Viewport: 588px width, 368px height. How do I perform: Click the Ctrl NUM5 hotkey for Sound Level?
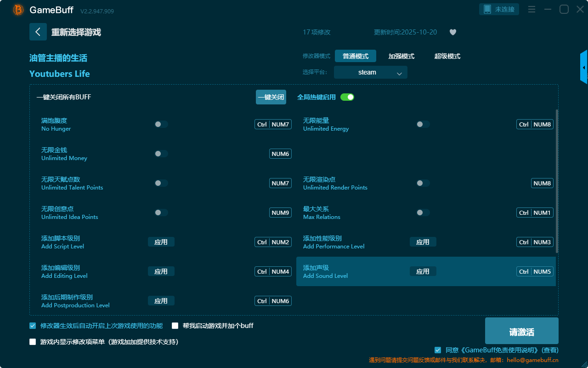(535, 271)
